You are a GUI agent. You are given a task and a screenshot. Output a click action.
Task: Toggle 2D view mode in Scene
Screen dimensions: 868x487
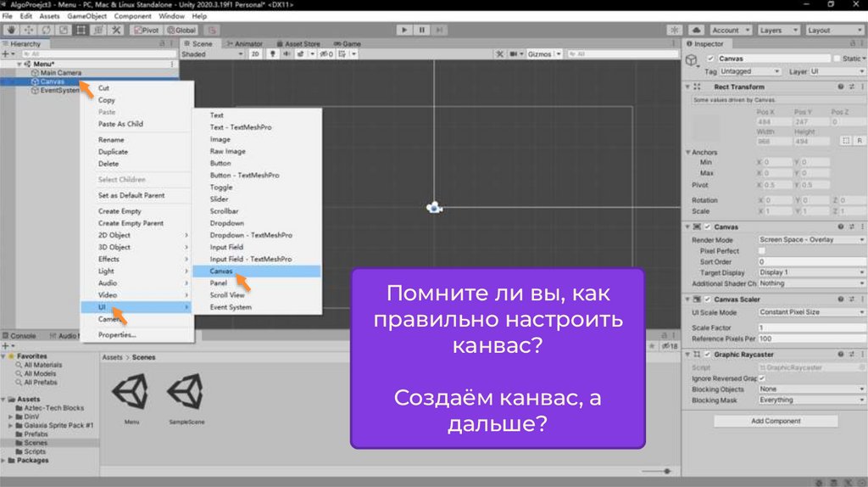coord(255,54)
